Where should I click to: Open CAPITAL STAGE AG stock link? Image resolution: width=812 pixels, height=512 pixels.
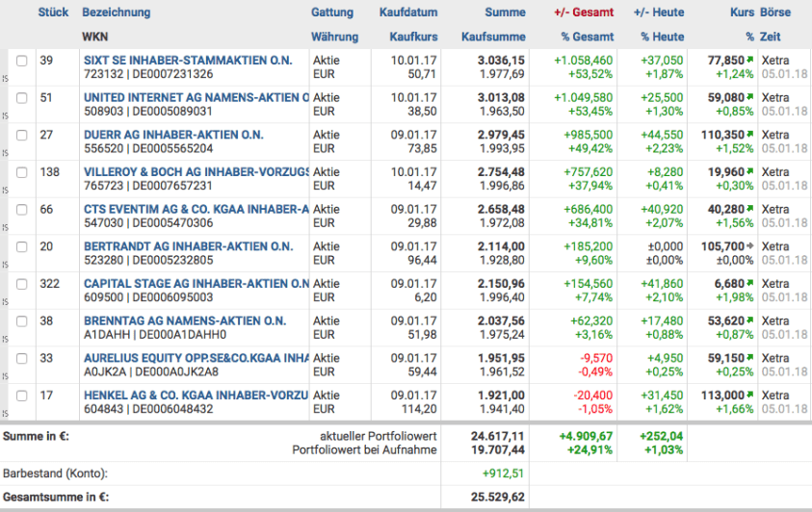click(x=196, y=283)
